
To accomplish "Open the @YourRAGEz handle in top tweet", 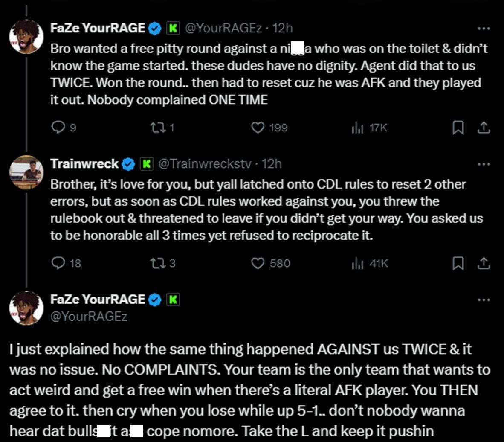I will (x=223, y=28).
